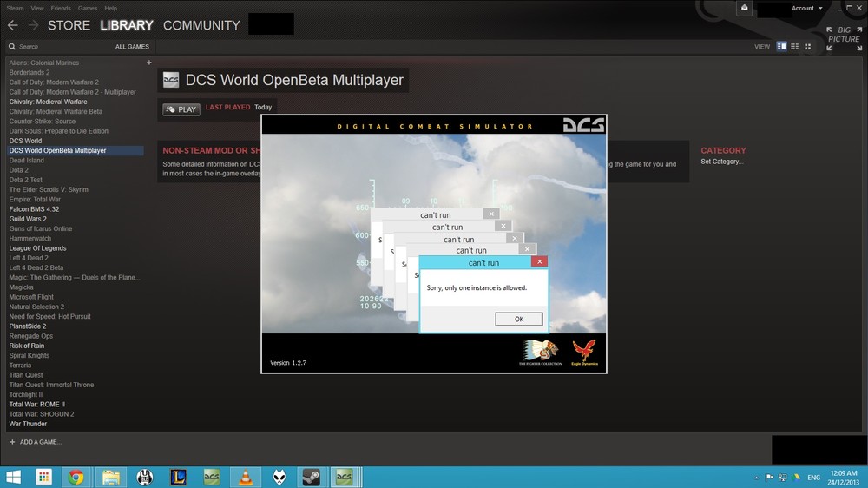Close the front can't run dialog

pyautogui.click(x=539, y=262)
